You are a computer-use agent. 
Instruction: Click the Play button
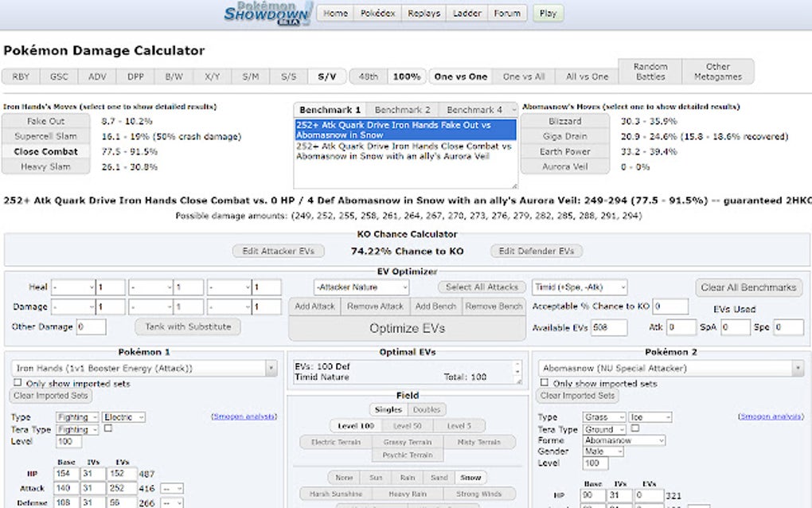click(548, 14)
